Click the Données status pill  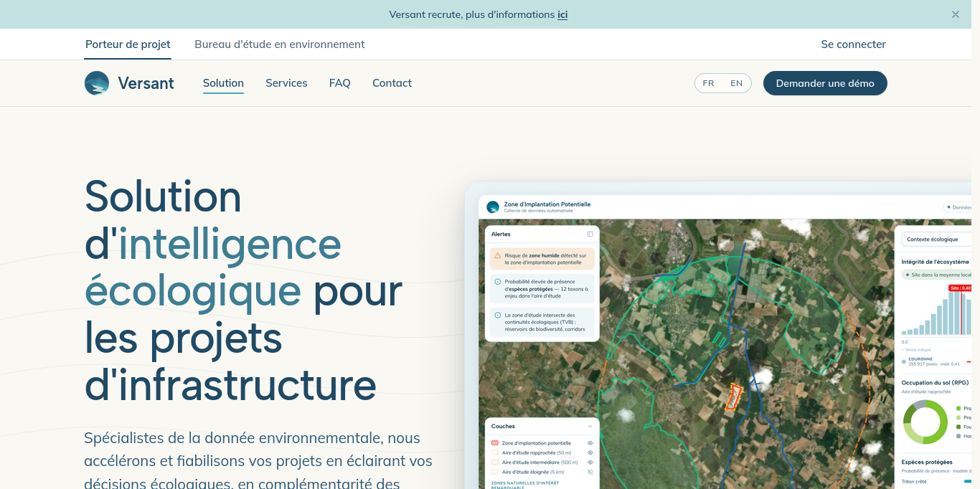[x=958, y=207]
